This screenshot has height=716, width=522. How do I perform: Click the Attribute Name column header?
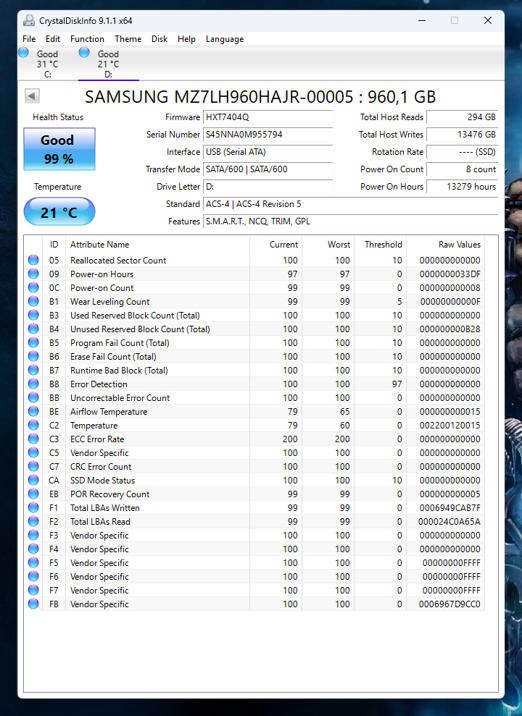pos(100,244)
